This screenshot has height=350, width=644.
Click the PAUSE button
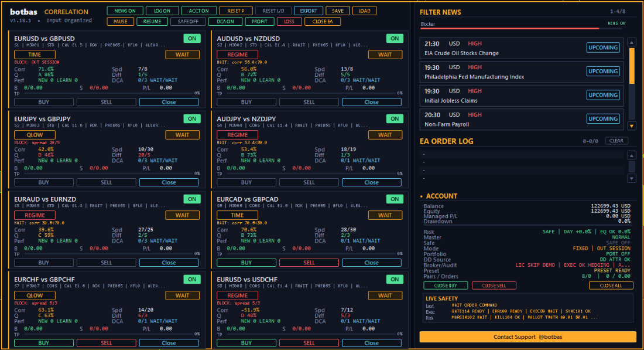pyautogui.click(x=121, y=21)
